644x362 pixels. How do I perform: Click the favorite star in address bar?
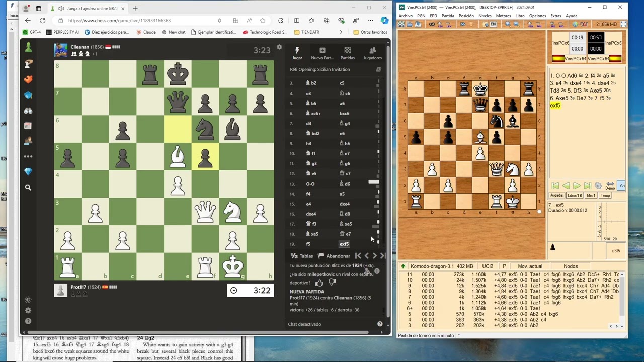point(263,21)
